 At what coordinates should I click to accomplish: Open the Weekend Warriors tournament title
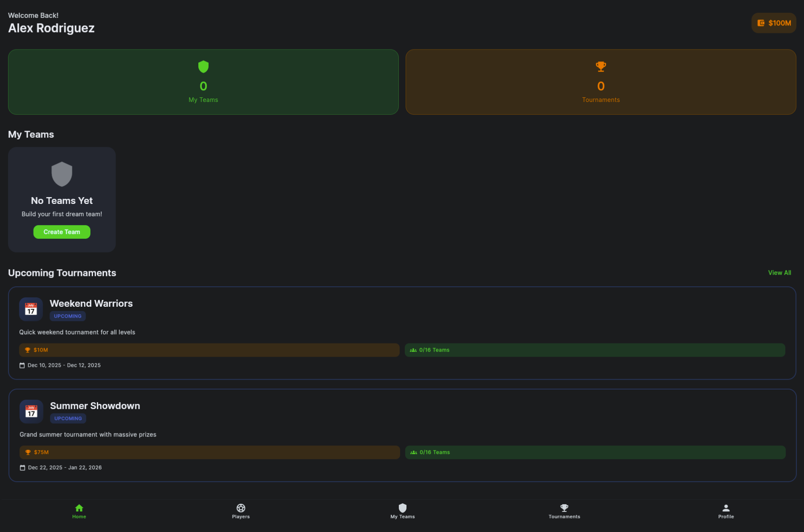tap(91, 303)
